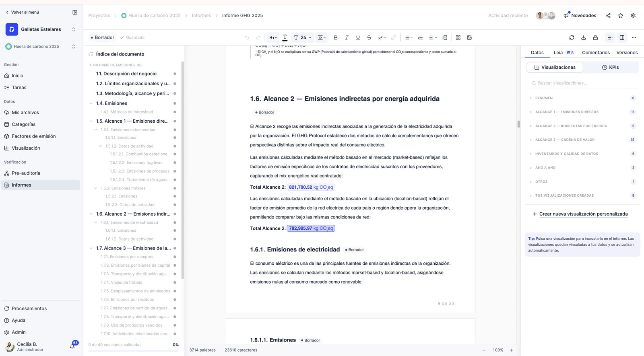Click the redo arrow in the toolbar
This screenshot has height=356, width=644.
tap(258, 37)
